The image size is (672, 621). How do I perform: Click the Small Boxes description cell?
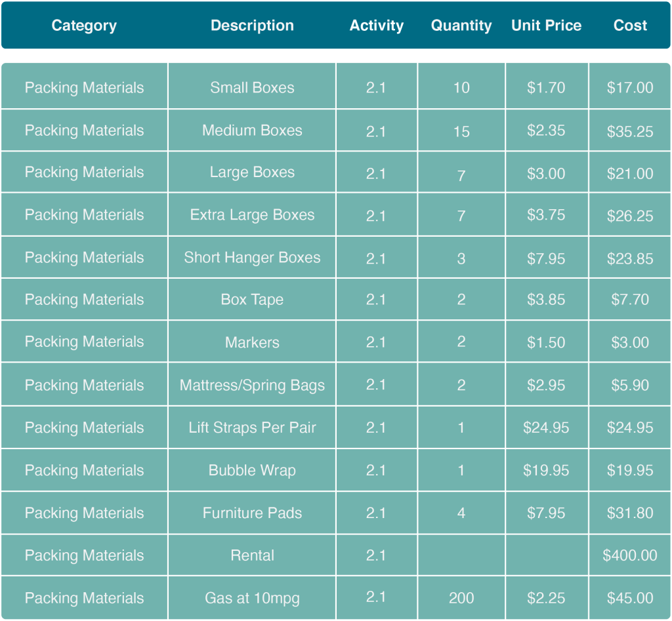[x=252, y=87]
